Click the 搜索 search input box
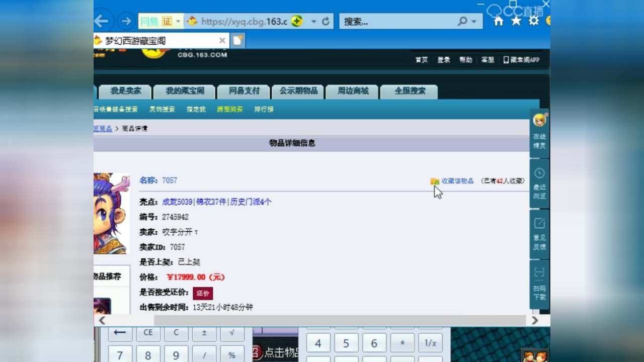The image size is (644, 362). tap(397, 22)
